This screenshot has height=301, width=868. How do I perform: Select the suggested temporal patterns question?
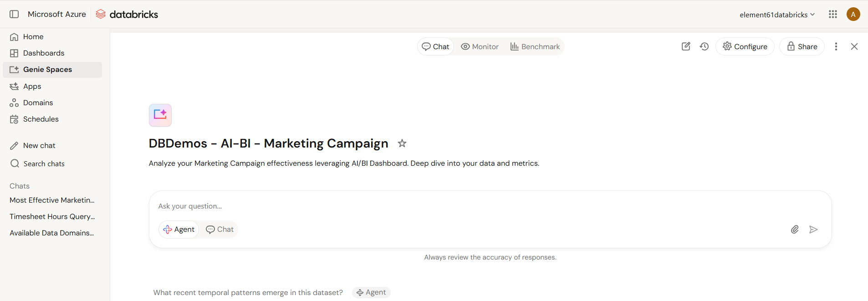coord(248,292)
